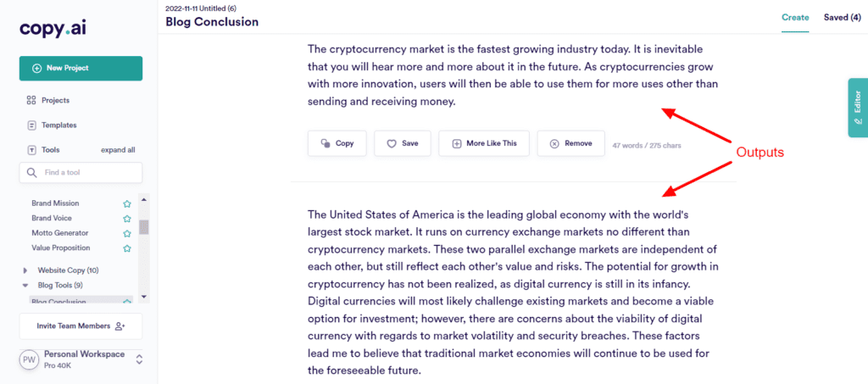Star the Motto Generator tool
The width and height of the screenshot is (868, 384).
(x=126, y=233)
